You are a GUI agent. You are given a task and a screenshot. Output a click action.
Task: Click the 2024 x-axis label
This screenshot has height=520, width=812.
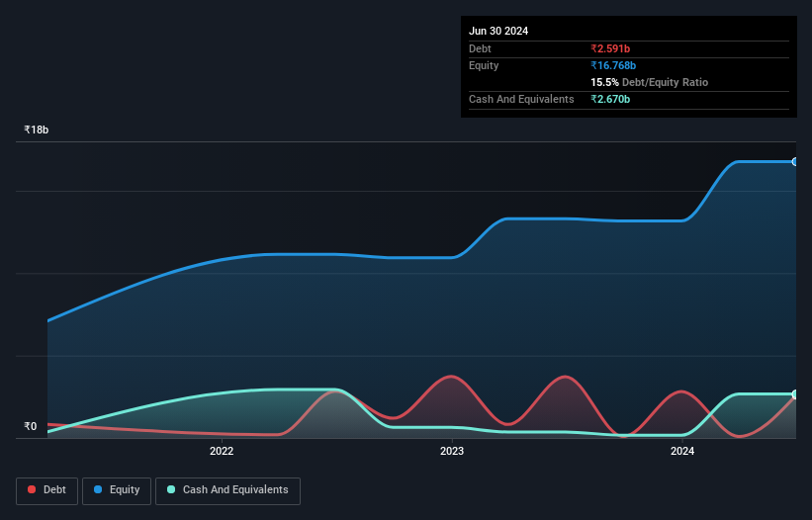tap(682, 451)
